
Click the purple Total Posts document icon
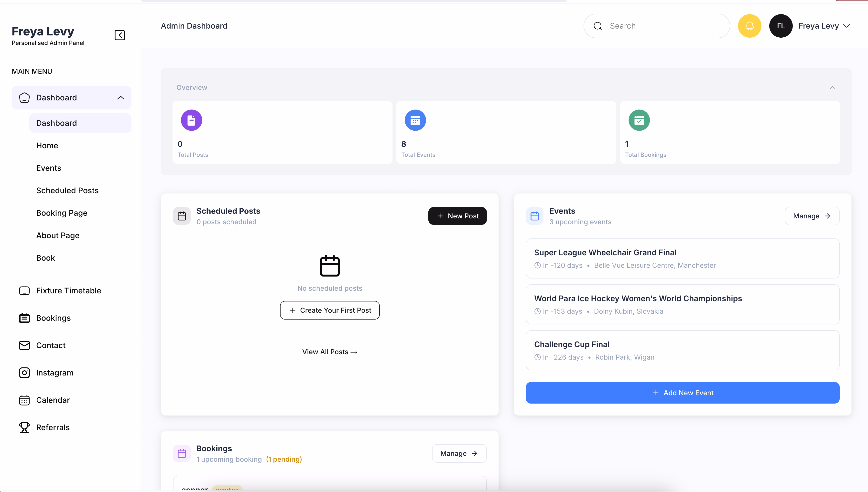[x=191, y=120]
